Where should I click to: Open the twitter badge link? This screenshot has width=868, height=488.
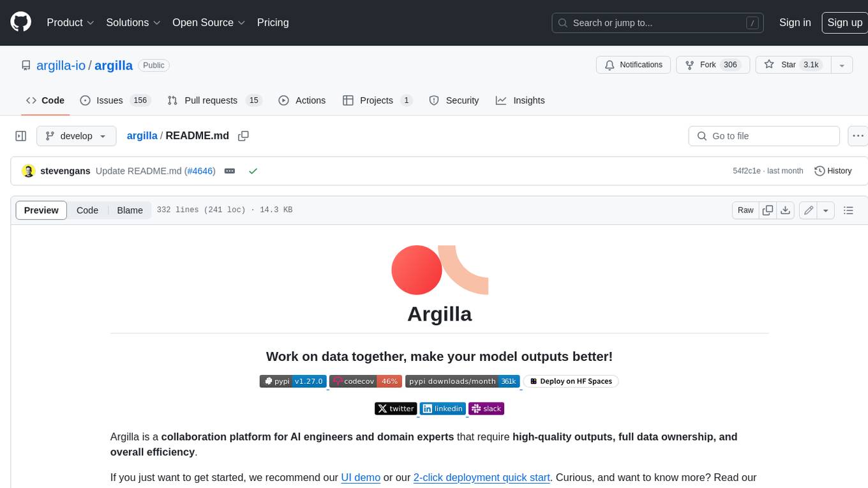pos(396,409)
